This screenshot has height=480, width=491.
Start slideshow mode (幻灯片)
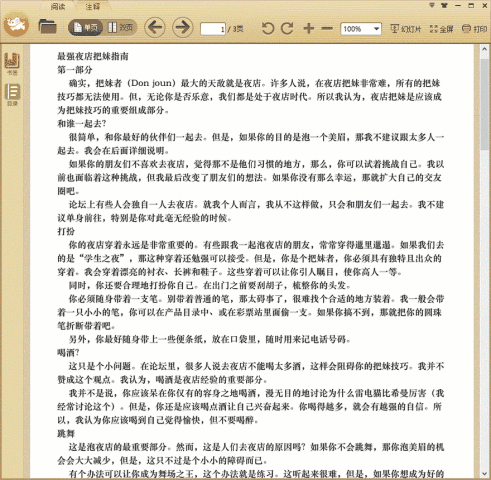406,29
